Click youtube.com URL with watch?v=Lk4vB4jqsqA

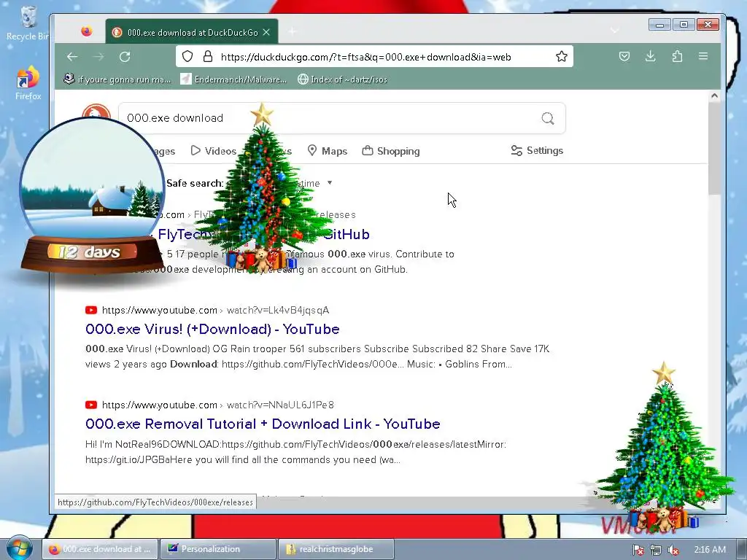coord(215,311)
